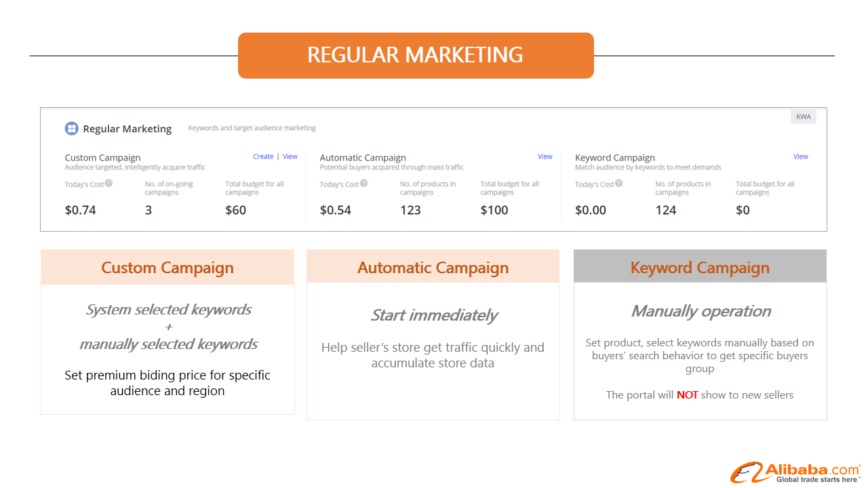The width and height of the screenshot is (868, 488).
Task: Click Custom Campaign Today's Cost help icon
Action: point(108,183)
